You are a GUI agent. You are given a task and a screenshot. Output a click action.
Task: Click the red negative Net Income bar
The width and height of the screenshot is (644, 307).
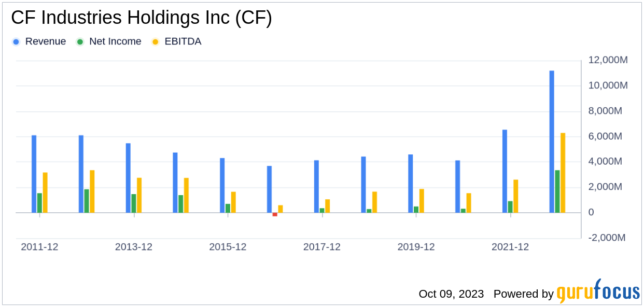coord(275,214)
